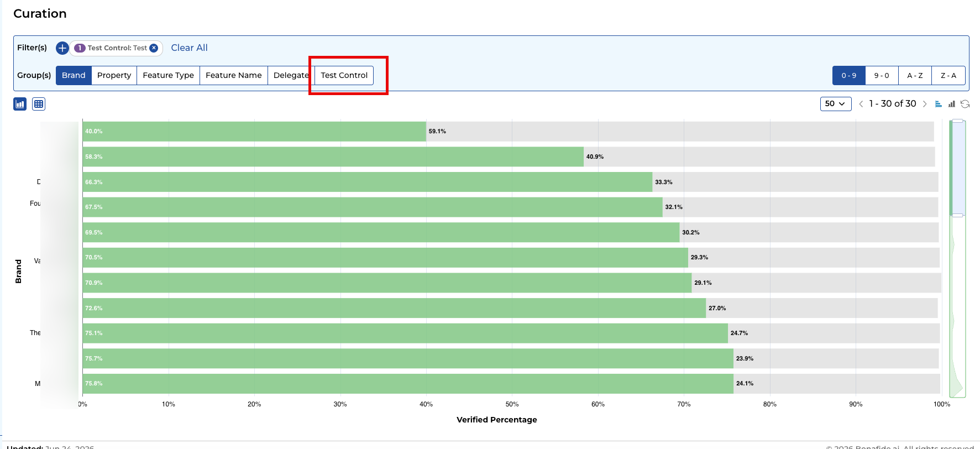Viewport: 980px width, 449px height.
Task: Open the 50 page size dropdown
Action: pyautogui.click(x=836, y=104)
